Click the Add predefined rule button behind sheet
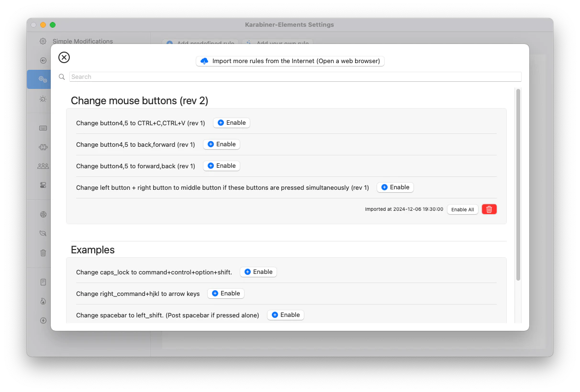The image size is (580, 392). [200, 42]
